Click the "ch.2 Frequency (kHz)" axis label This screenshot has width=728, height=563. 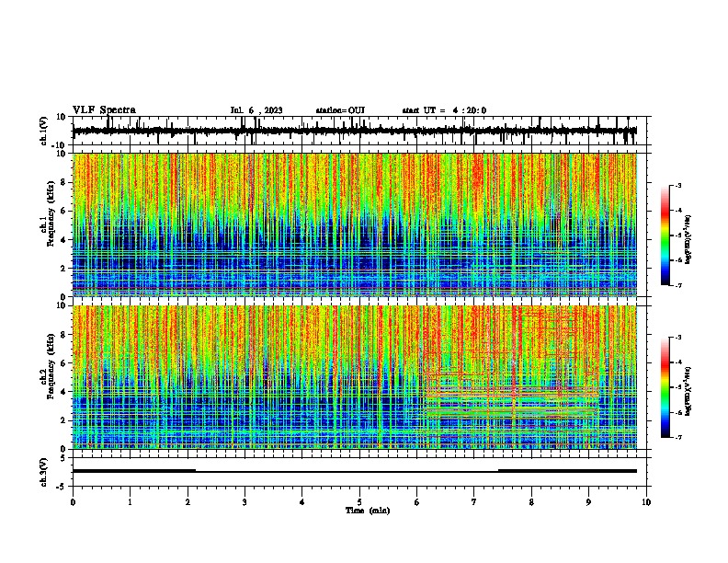48,366
